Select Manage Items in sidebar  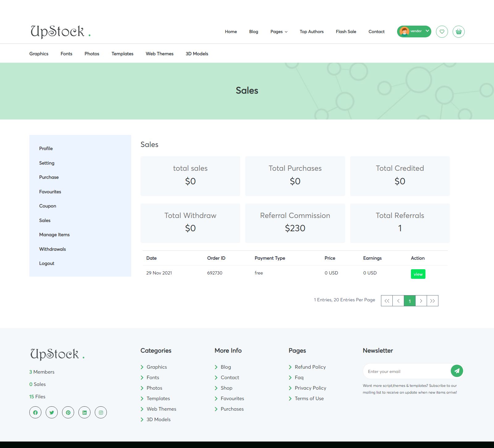pos(54,235)
